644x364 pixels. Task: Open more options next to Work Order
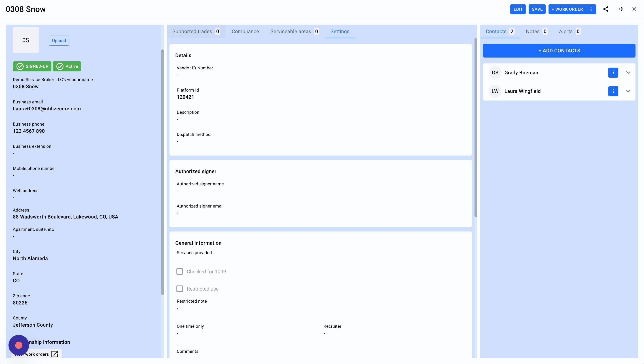click(x=591, y=9)
